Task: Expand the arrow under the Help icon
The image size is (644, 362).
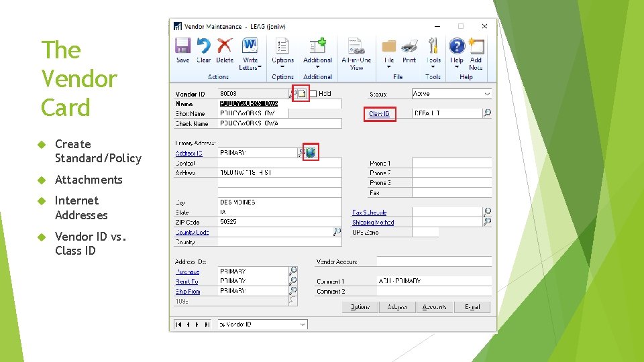Action: point(456,67)
